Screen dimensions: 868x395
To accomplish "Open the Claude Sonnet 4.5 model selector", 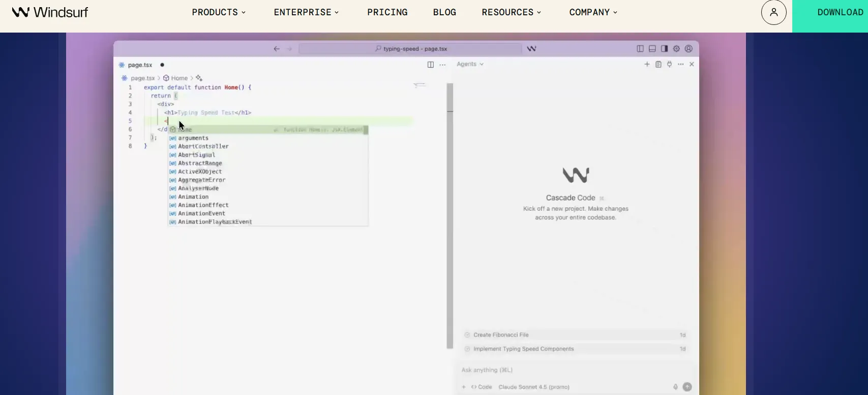I will click(x=534, y=387).
